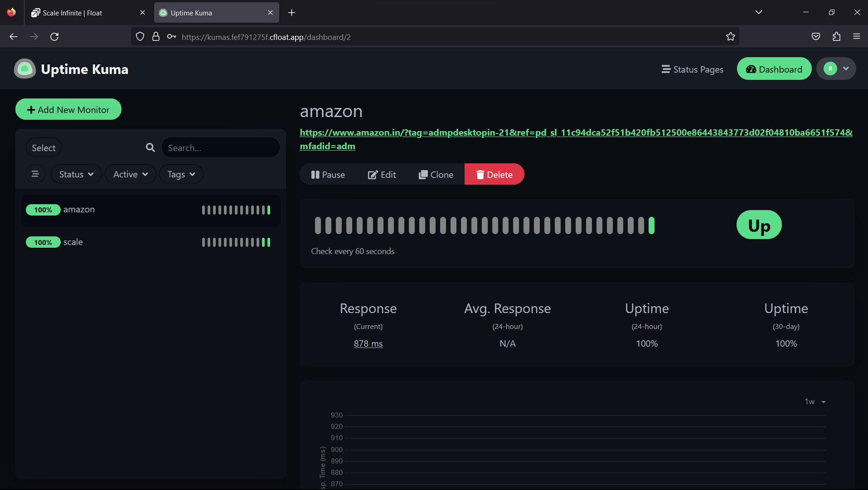Open a new browser tab
The image size is (868, 490).
[x=292, y=13]
